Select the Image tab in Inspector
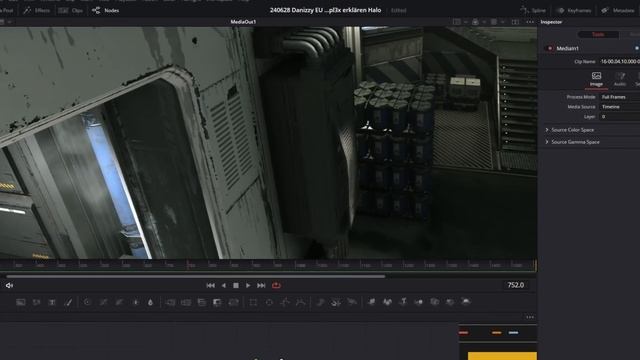Viewport: 640px width, 360px height. pos(596,79)
